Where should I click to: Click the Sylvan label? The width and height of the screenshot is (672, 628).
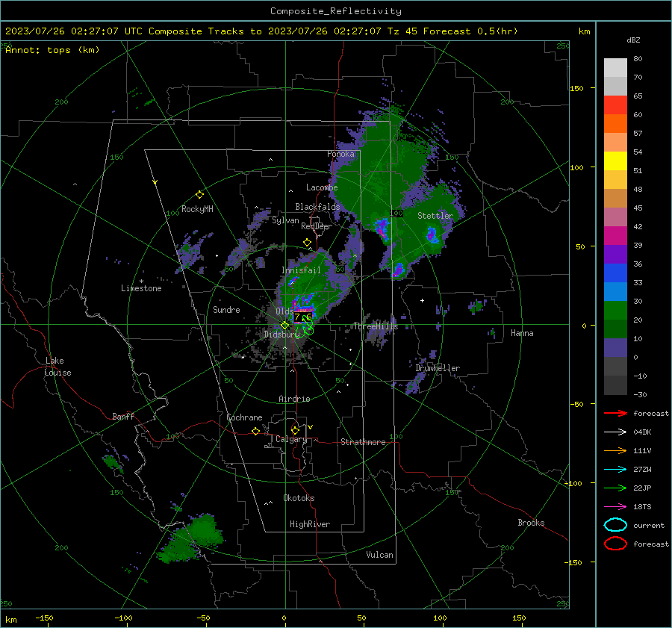[285, 220]
